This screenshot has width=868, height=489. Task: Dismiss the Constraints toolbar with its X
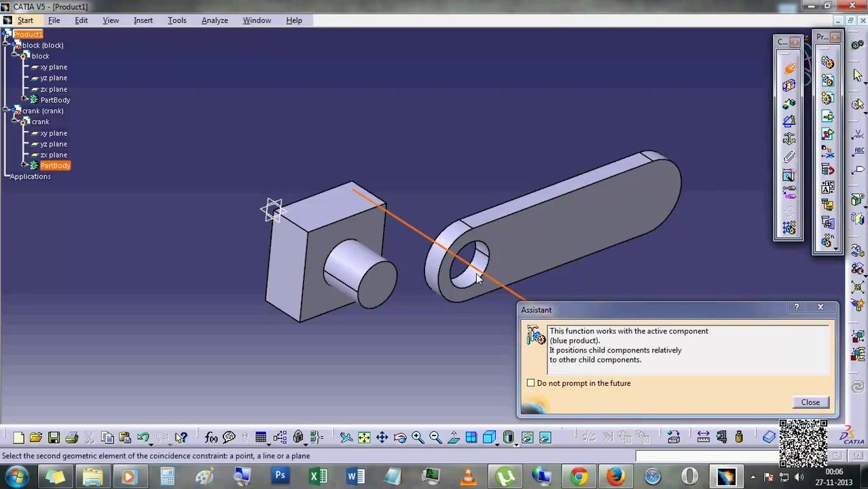click(x=795, y=42)
